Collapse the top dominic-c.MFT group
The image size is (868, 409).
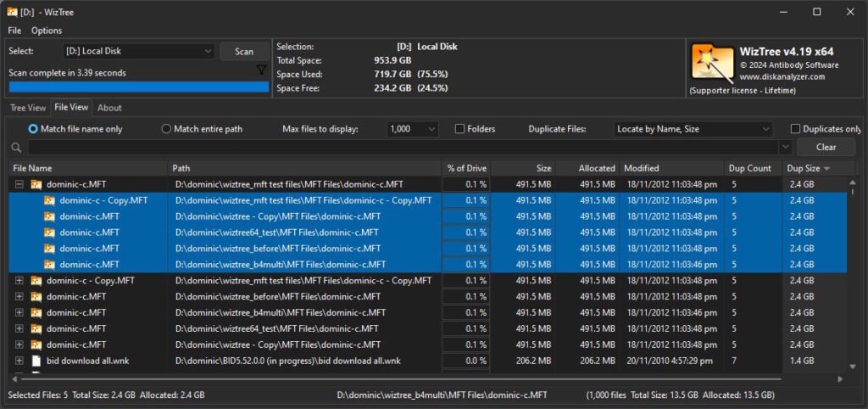point(19,184)
